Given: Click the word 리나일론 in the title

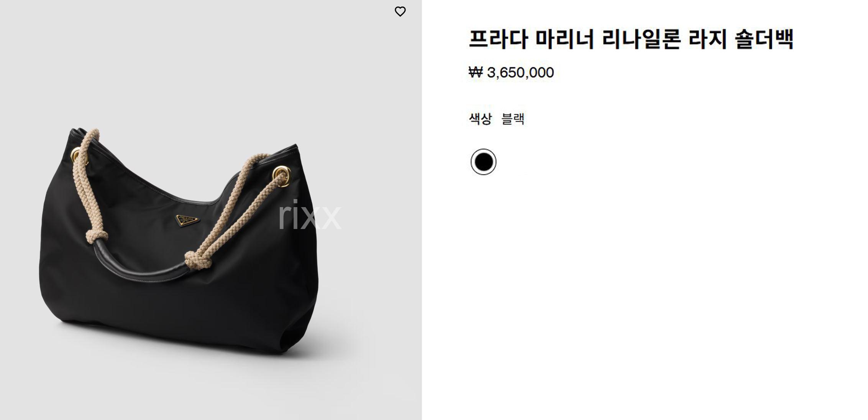Looking at the screenshot, I should (641, 39).
